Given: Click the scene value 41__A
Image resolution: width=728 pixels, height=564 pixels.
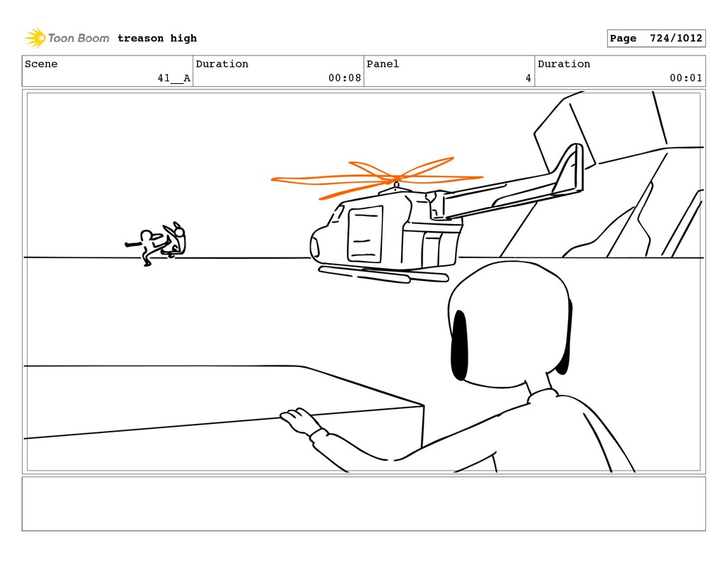Looking at the screenshot, I should (x=173, y=78).
